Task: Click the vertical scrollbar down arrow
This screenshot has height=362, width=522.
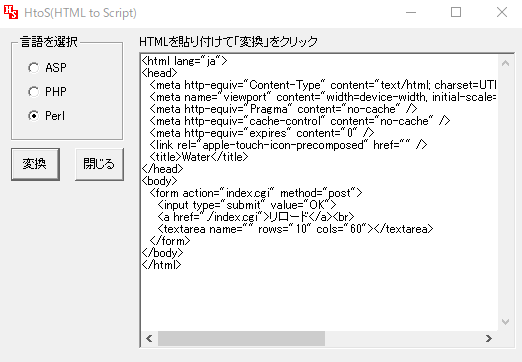Action: tap(505, 322)
